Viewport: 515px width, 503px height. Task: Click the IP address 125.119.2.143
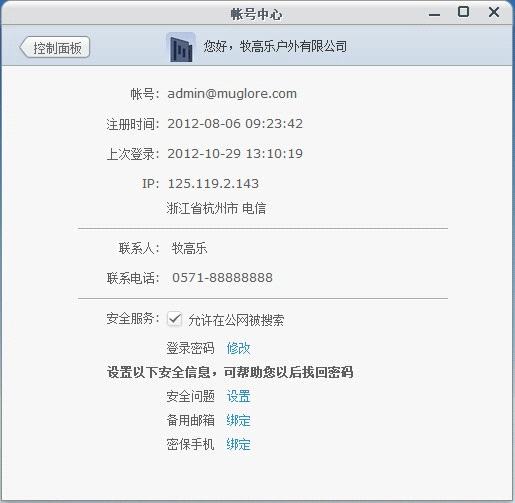pyautogui.click(x=213, y=184)
